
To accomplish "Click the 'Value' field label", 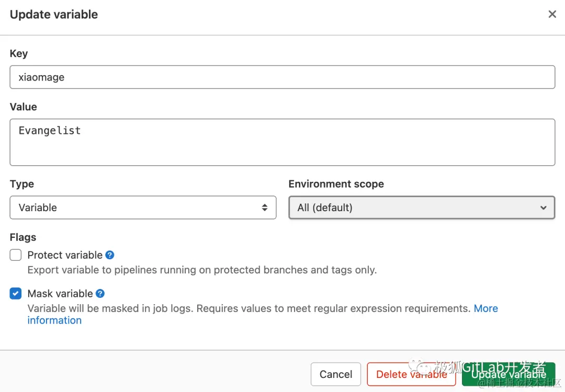I will 24,107.
